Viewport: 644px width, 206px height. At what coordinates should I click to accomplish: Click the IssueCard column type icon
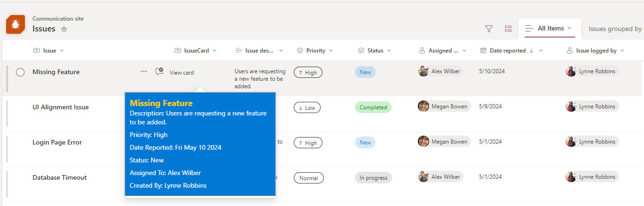[x=177, y=51]
